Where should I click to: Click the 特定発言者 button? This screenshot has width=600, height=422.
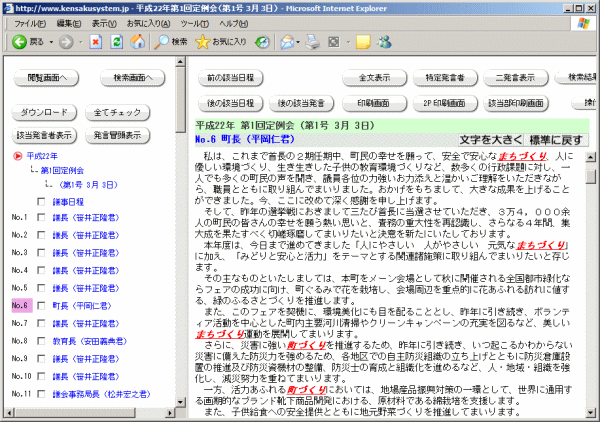tap(445, 78)
